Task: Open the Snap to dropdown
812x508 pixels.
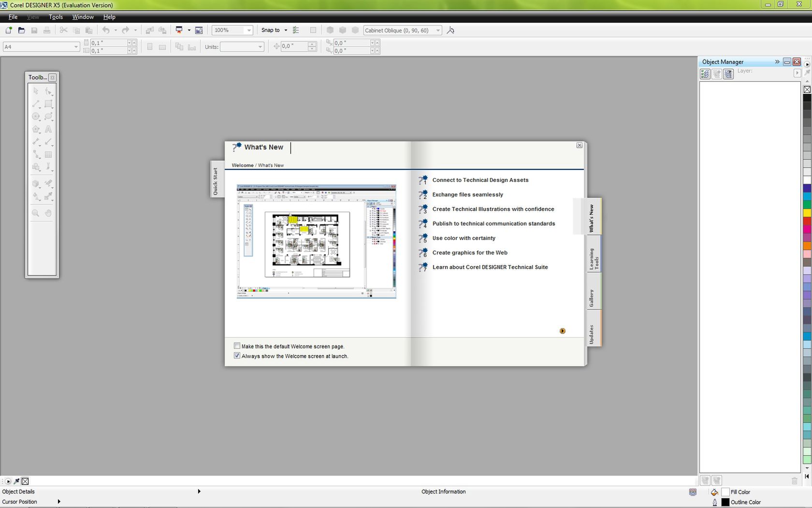Action: [286, 30]
